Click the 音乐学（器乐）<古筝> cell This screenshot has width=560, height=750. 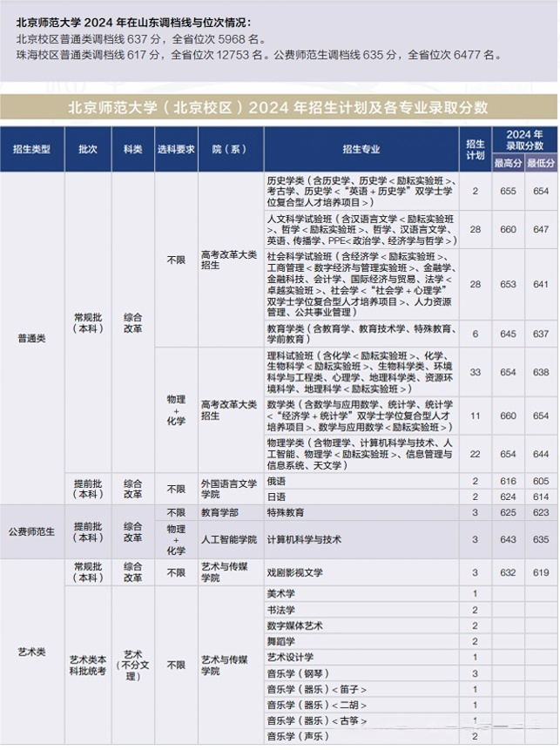click(361, 721)
